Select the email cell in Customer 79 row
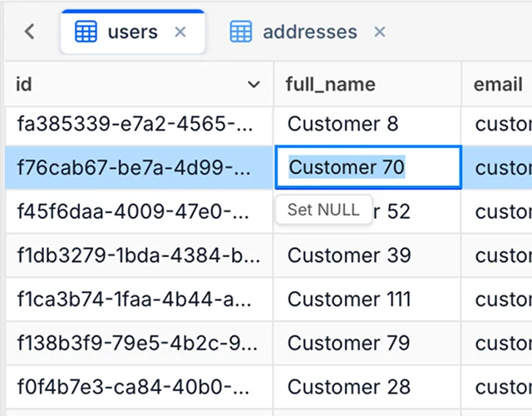Image resolution: width=532 pixels, height=416 pixels. (x=497, y=343)
